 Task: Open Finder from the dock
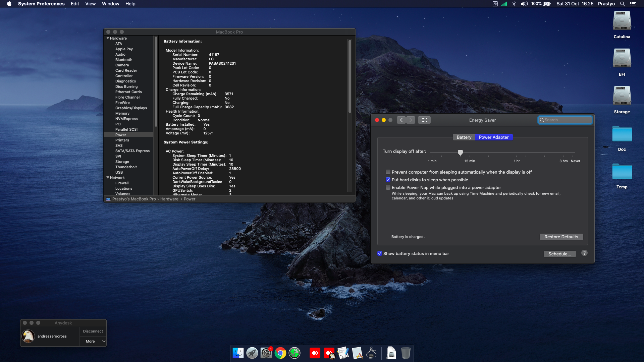(238, 353)
